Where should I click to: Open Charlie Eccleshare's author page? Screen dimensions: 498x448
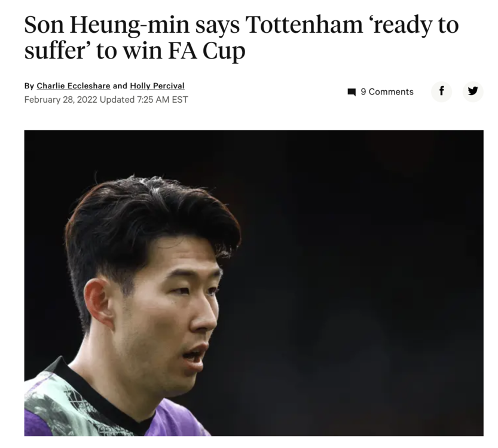pyautogui.click(x=74, y=85)
